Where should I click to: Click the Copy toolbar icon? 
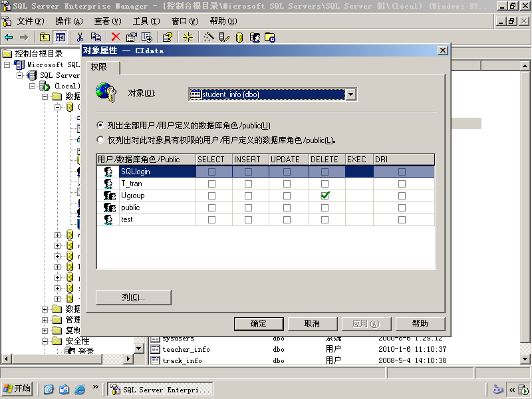(x=96, y=37)
